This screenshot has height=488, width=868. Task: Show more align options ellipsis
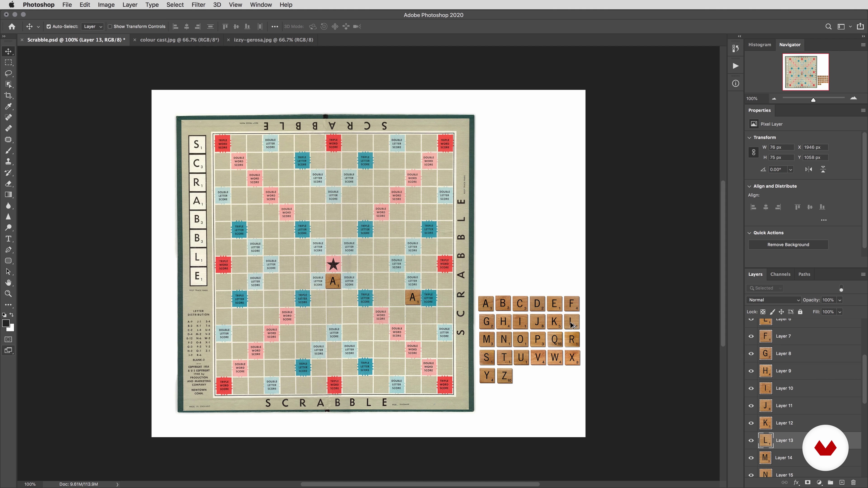click(823, 220)
